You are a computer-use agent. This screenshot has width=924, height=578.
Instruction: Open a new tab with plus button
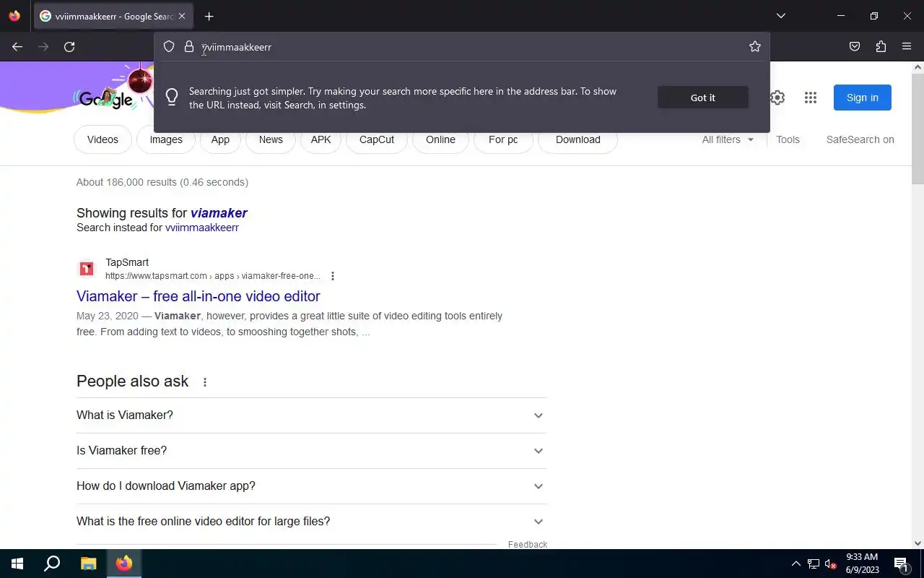209,16
